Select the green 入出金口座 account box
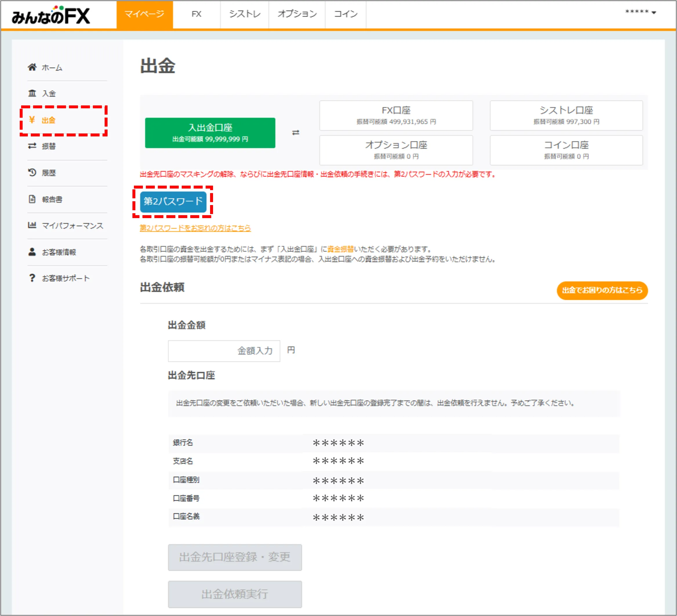 coord(210,133)
